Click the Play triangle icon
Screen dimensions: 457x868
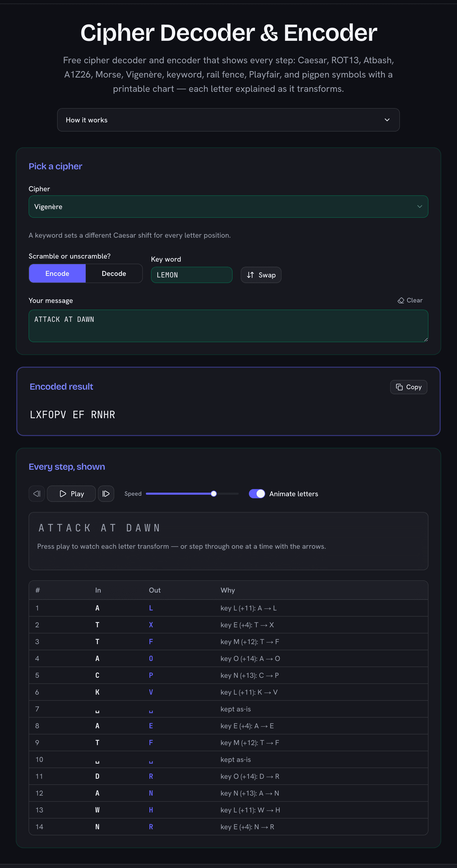pos(63,494)
